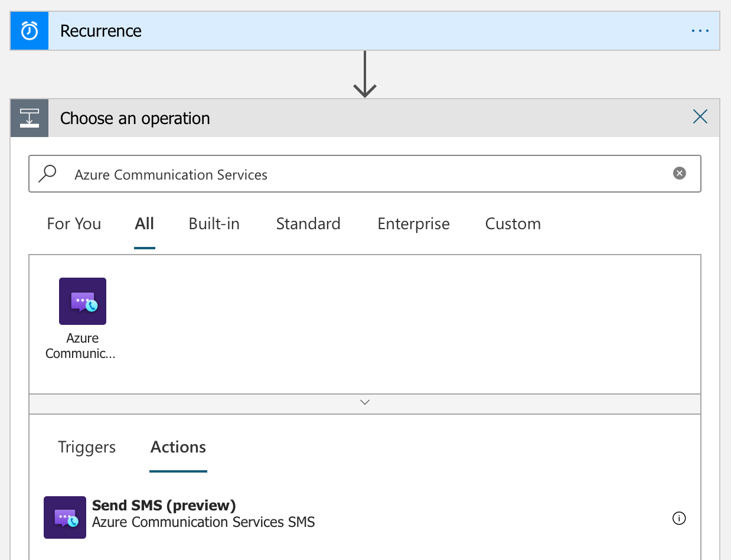This screenshot has width=731, height=560.
Task: Click the Recurrence trigger clock icon
Action: coord(29,30)
